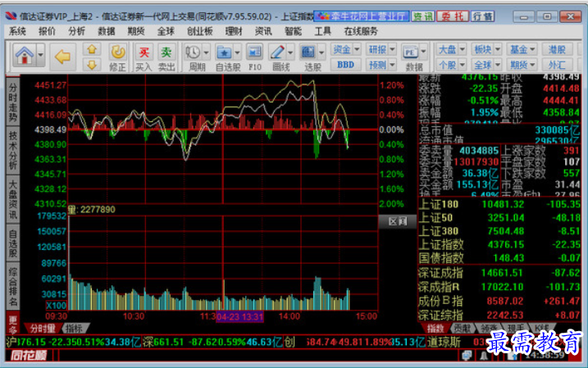Click the red 更多 side tab
The height and width of the screenshot is (368, 588).
click(x=13, y=325)
